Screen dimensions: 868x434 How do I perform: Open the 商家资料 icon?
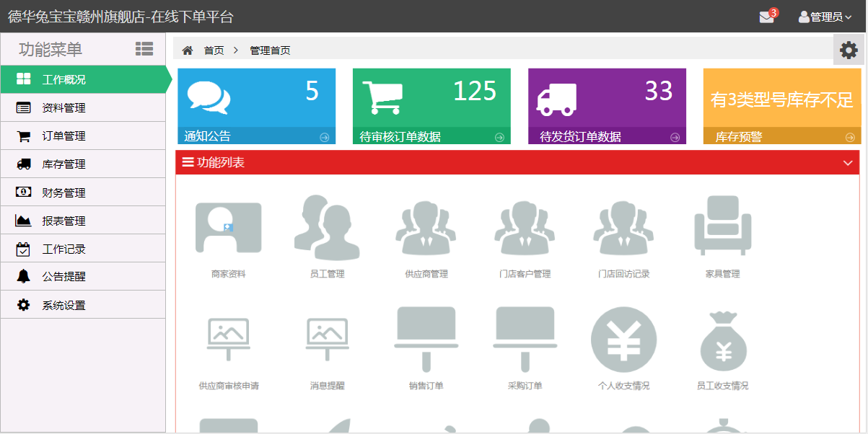tap(228, 228)
